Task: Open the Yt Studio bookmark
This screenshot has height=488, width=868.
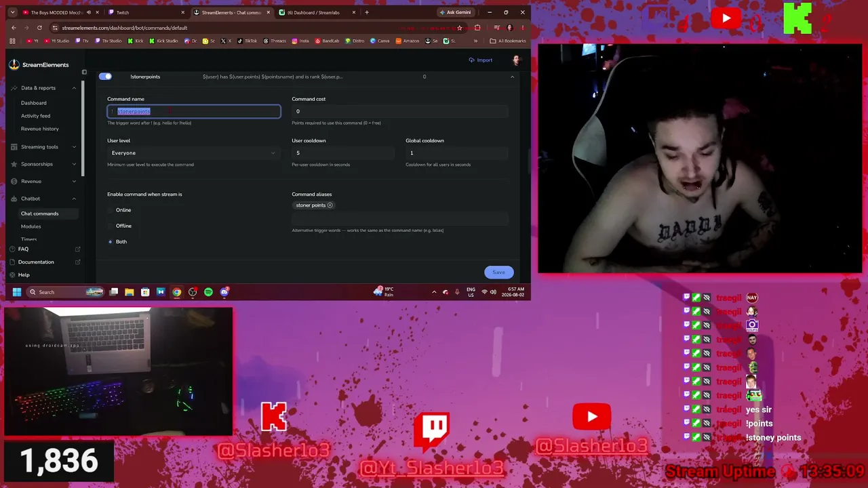Action: coord(56,41)
